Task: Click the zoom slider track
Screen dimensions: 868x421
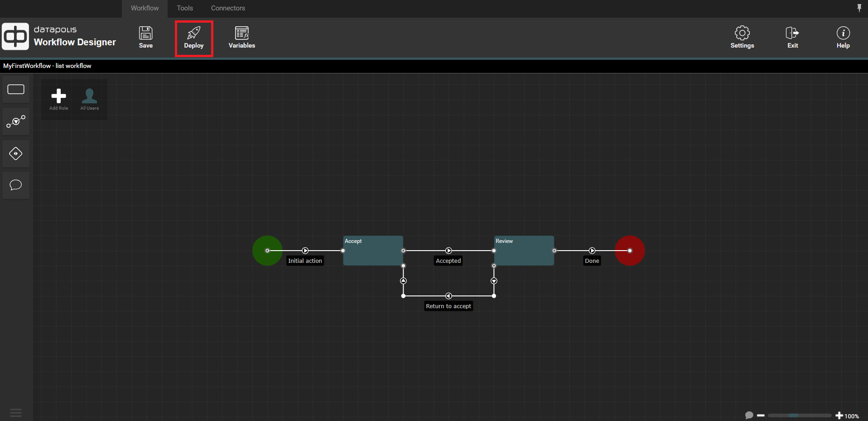Action: click(x=799, y=416)
